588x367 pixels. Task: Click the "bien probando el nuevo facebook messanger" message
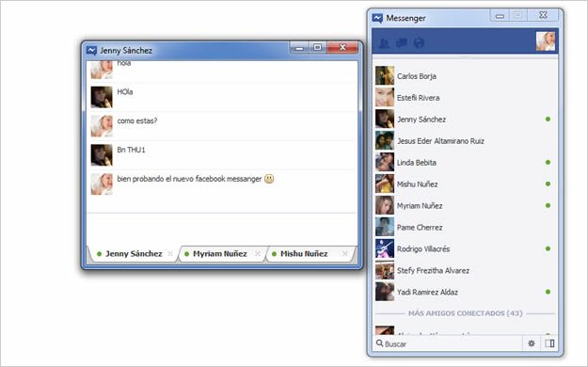(189, 179)
